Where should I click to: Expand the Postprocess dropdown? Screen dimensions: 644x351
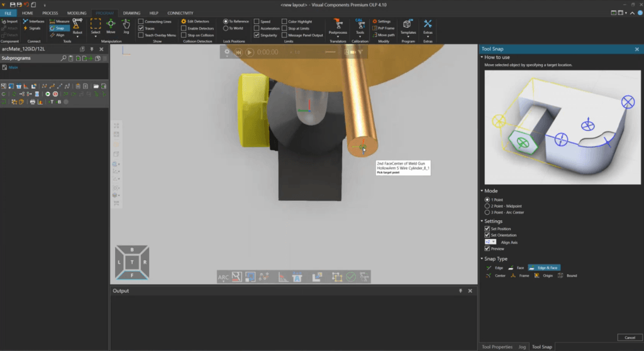click(338, 36)
